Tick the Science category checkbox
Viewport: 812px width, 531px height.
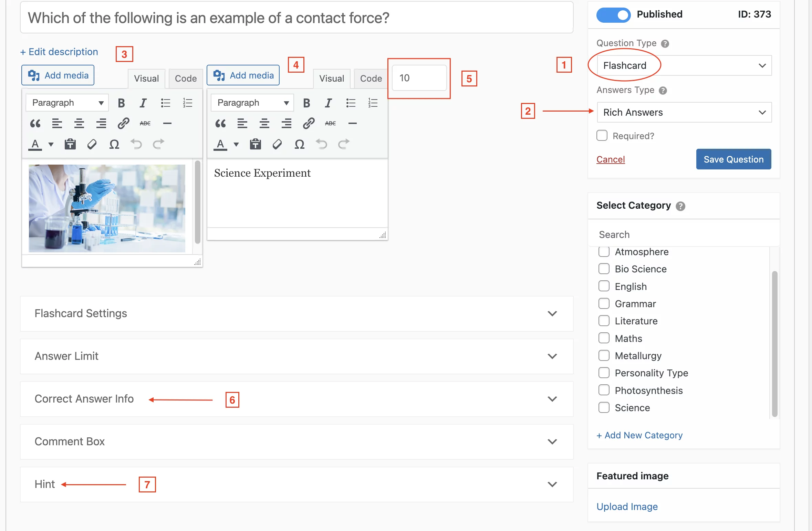pyautogui.click(x=604, y=407)
